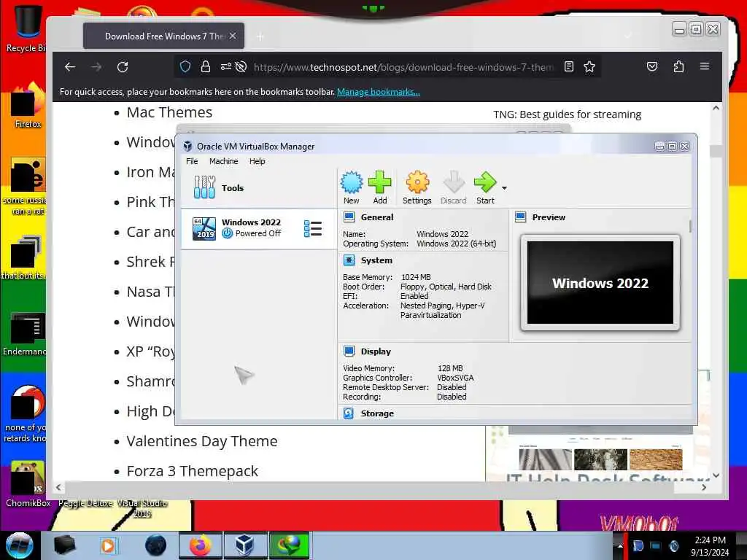Bookmark this page with star icon
This screenshot has height=560, width=747.
click(x=589, y=66)
